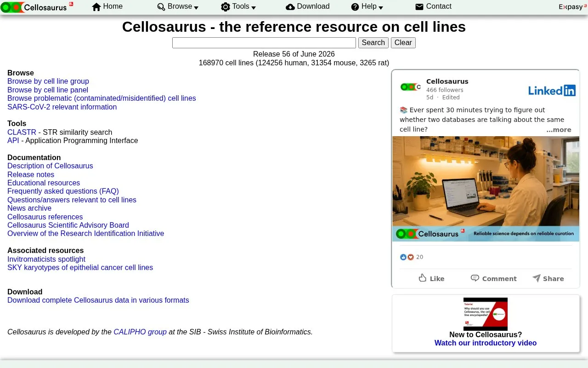This screenshot has height=368, width=588.
Task: Open SARS-CoV-2 relevant information
Action: (62, 107)
